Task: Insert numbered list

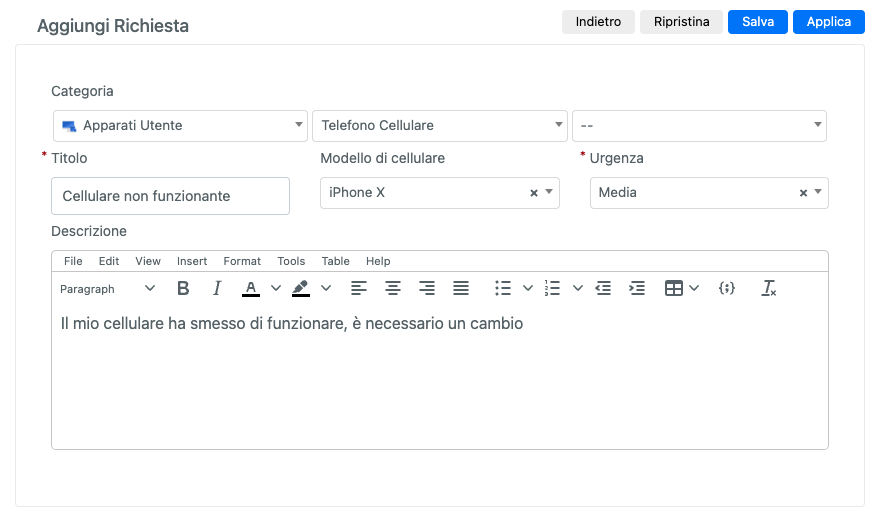Action: pyautogui.click(x=552, y=289)
